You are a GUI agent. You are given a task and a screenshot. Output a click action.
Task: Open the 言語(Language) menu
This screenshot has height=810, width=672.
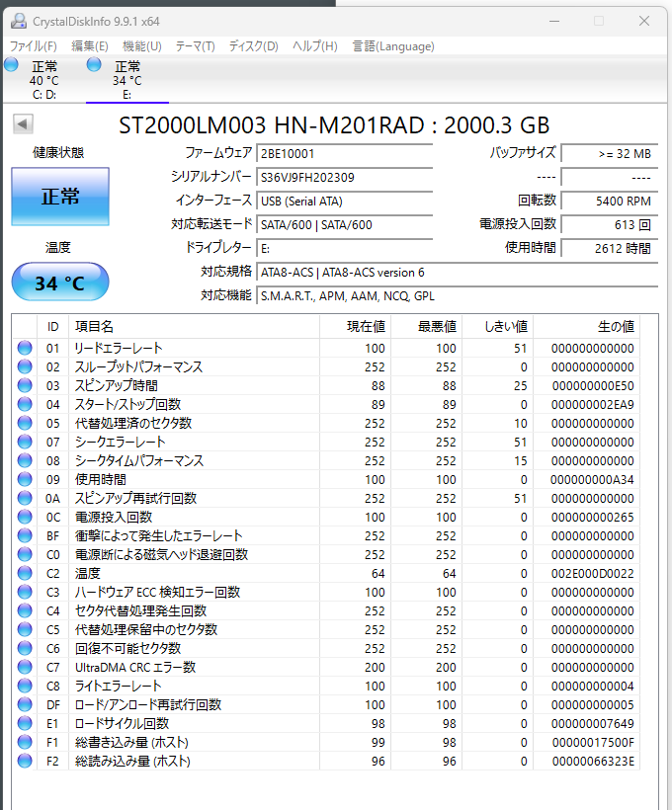click(393, 46)
